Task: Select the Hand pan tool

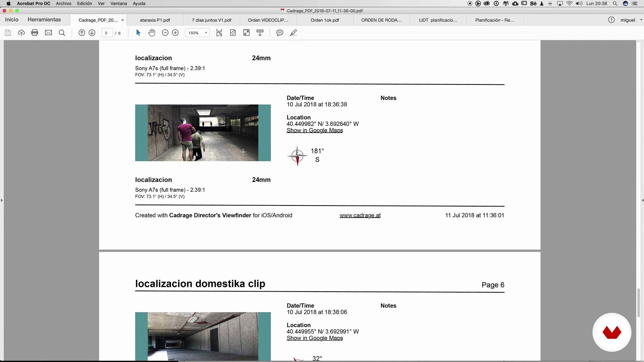Action: click(152, 33)
